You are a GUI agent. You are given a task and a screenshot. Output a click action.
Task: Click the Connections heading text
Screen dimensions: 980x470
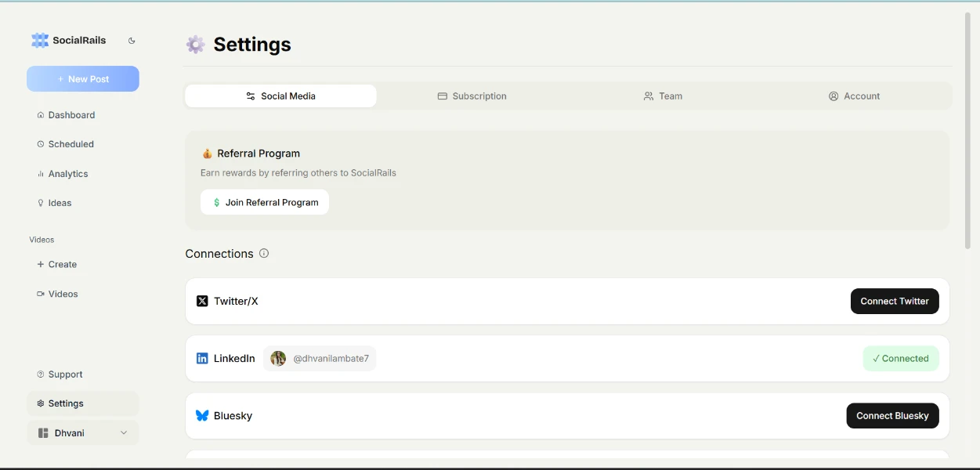pos(219,254)
